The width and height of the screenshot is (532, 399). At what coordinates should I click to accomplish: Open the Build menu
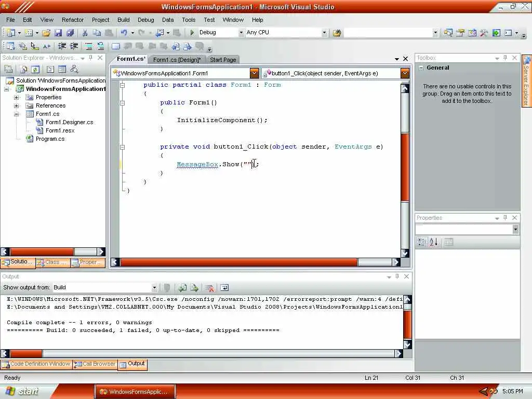point(124,20)
